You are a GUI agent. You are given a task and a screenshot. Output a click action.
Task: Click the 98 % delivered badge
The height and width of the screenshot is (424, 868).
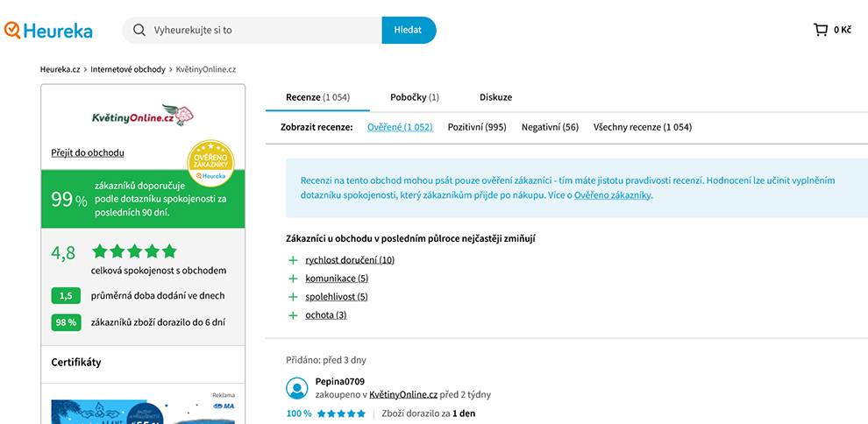pos(66,322)
